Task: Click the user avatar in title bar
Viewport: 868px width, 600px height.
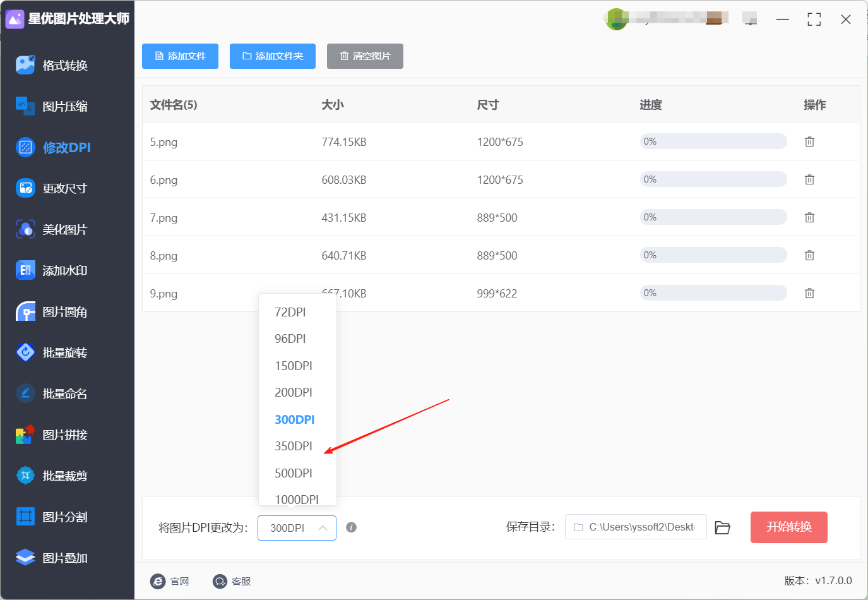Action: tap(616, 19)
